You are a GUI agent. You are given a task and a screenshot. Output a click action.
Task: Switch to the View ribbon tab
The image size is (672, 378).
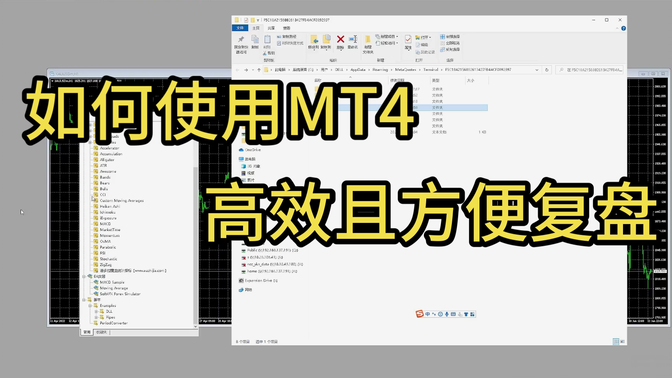[286, 28]
